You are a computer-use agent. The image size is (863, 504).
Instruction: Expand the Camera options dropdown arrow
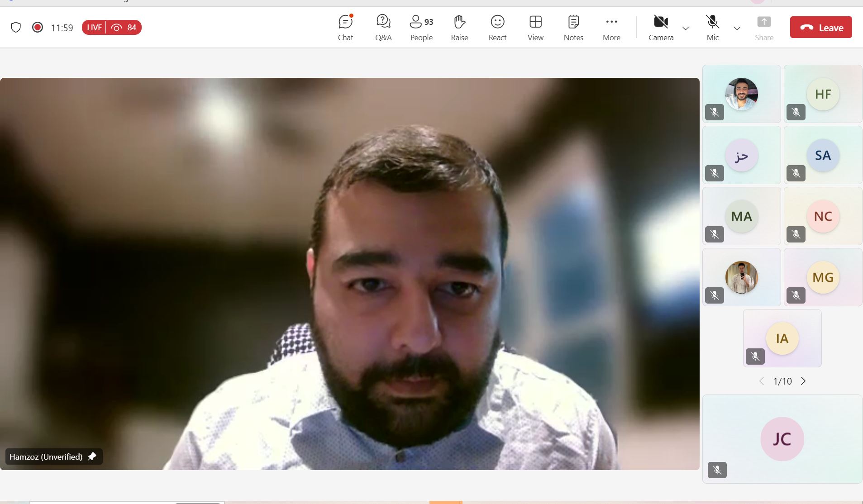point(686,28)
